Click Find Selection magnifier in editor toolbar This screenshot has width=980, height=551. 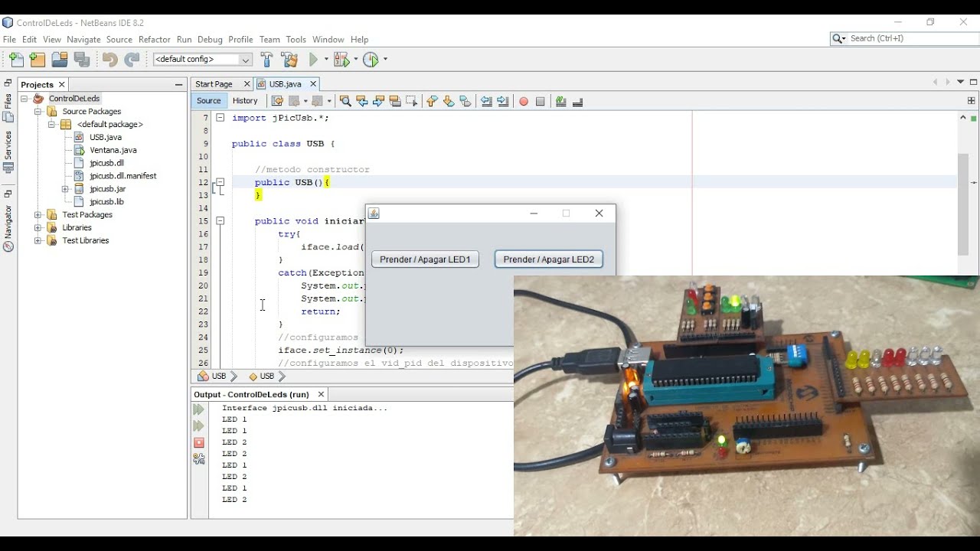pos(345,101)
